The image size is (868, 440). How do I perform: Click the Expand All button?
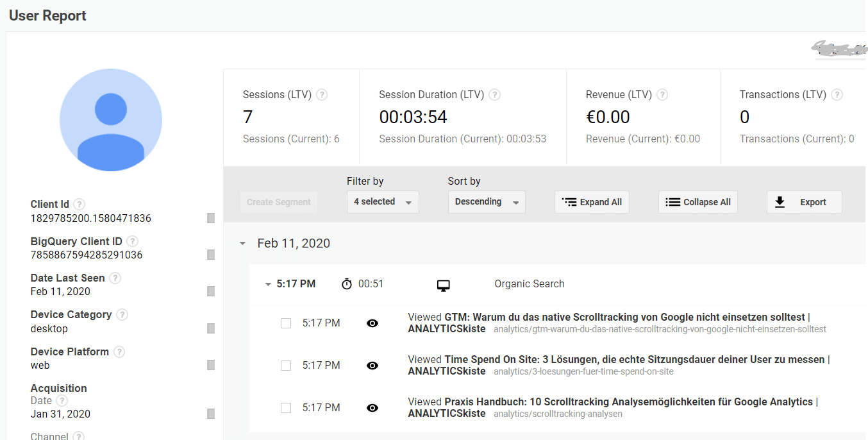point(592,202)
